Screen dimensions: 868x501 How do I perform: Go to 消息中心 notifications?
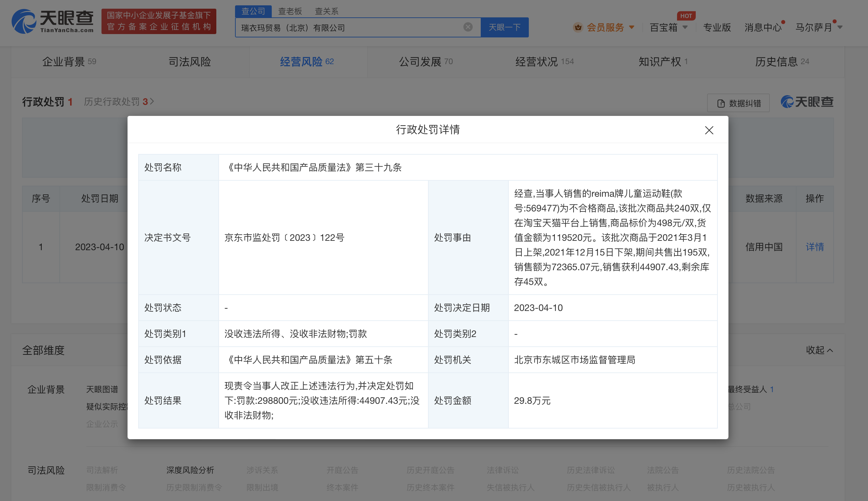[x=763, y=27]
